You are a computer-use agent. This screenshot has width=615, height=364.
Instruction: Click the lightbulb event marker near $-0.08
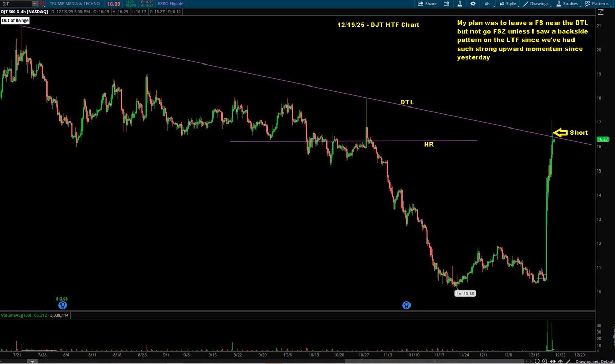(x=62, y=305)
